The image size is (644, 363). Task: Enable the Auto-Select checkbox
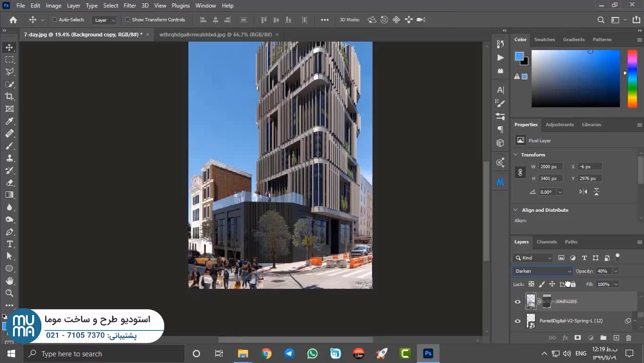coord(54,20)
